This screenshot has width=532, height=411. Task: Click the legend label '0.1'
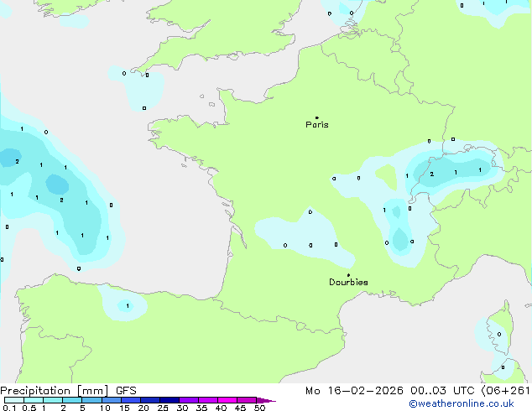point(9,408)
